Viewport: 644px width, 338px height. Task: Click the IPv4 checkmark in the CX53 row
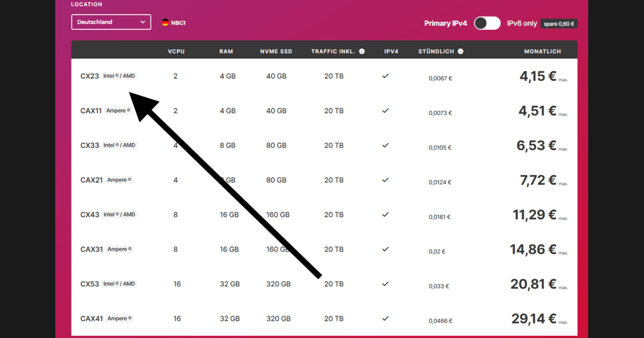tap(385, 284)
